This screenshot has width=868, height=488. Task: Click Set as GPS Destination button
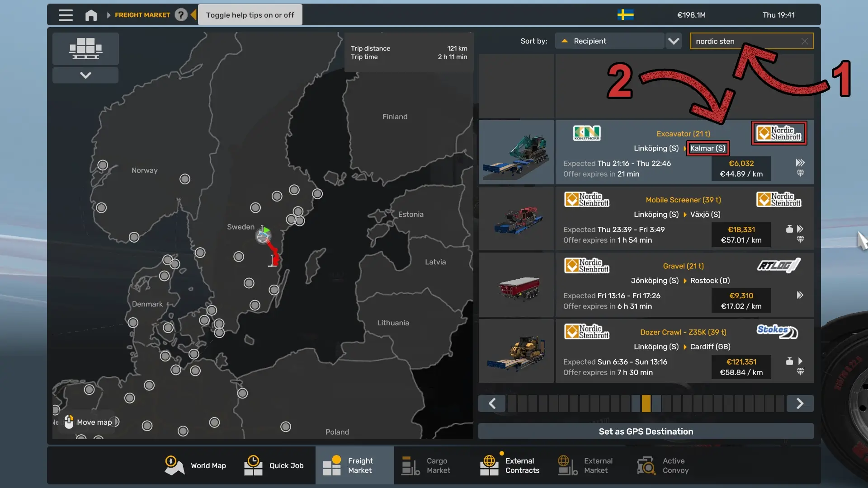(646, 432)
